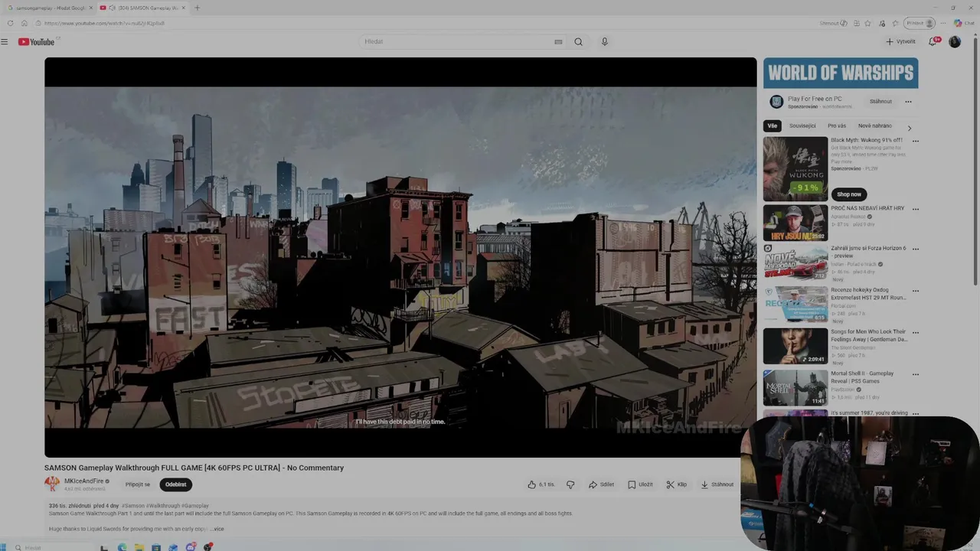Open options for Forza Horizon 6 preview video

coord(915,249)
